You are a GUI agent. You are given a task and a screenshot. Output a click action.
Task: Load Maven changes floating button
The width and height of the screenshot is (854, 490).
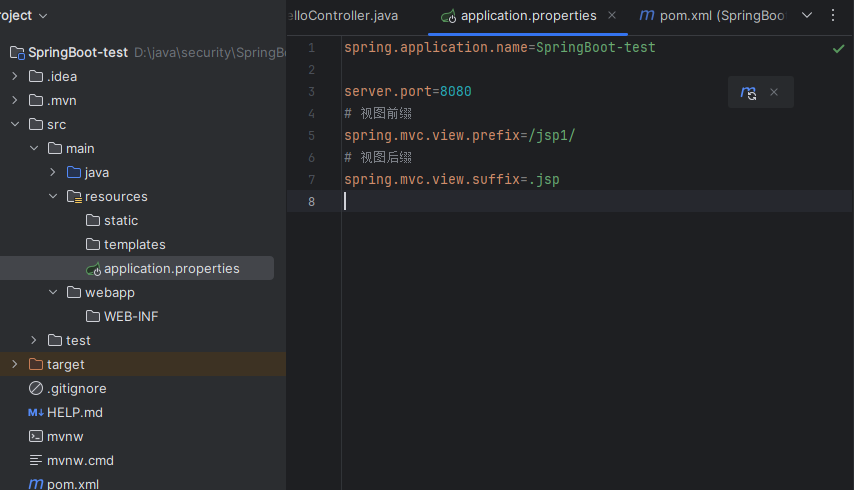(x=748, y=93)
